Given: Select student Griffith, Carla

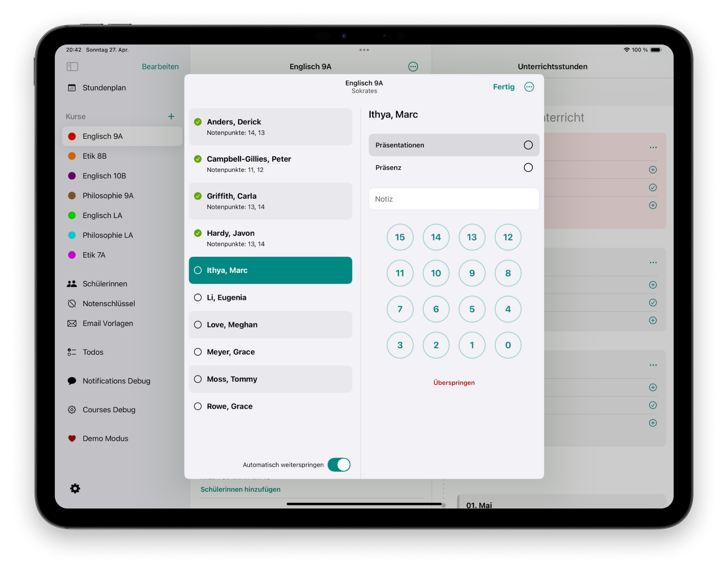Looking at the screenshot, I should (271, 201).
